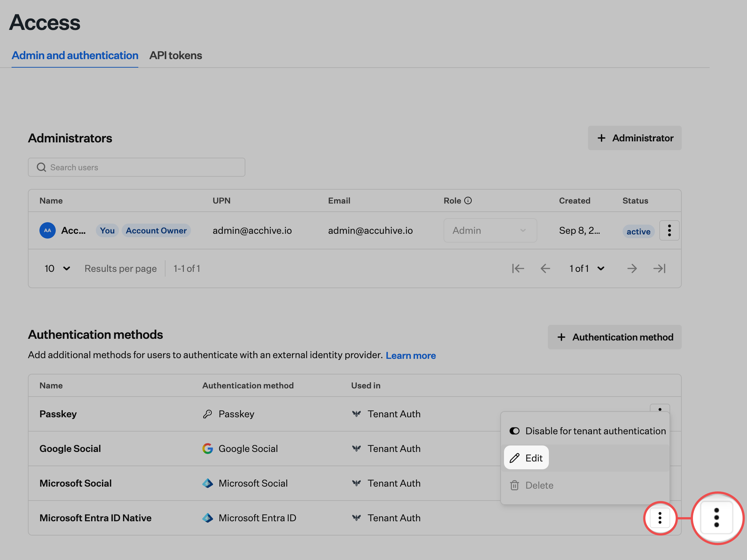Screen dimensions: 747x560
Task: Open kebab menu for Microsoft Entra ID Native
Action: [660, 518]
